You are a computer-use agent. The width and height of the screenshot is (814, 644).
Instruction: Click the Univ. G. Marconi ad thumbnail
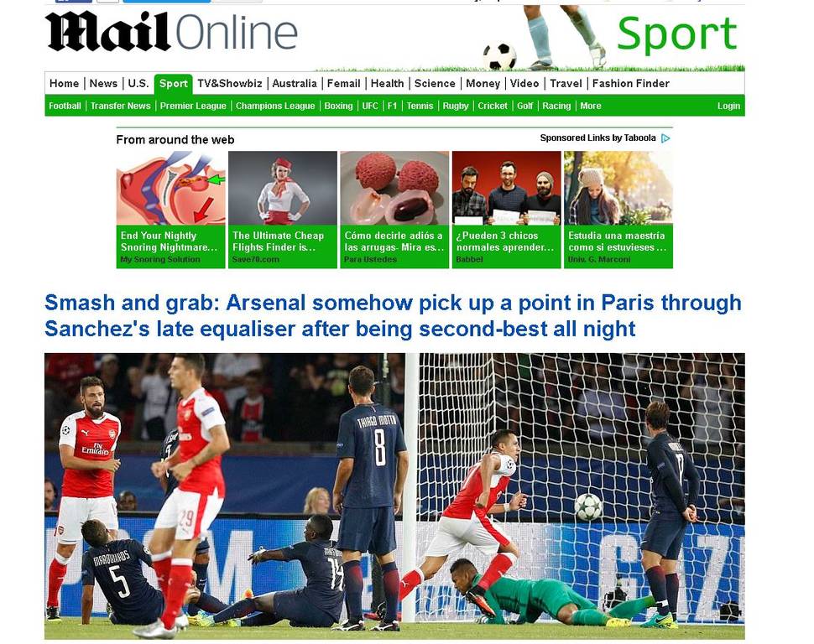pyautogui.click(x=618, y=188)
